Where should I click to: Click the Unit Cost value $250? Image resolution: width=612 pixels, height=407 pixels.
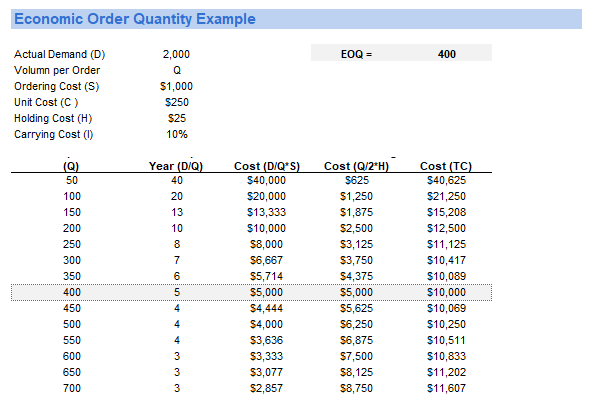coord(176,102)
